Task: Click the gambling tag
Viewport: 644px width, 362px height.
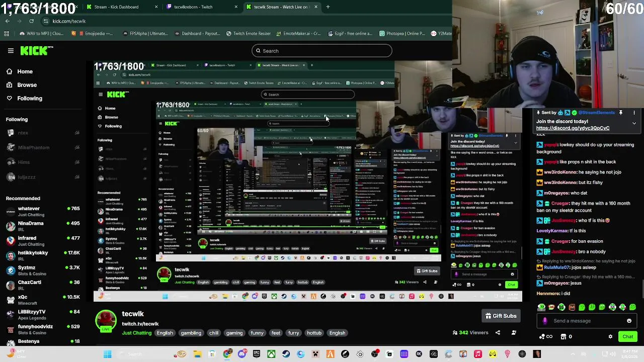Action: [191, 333]
